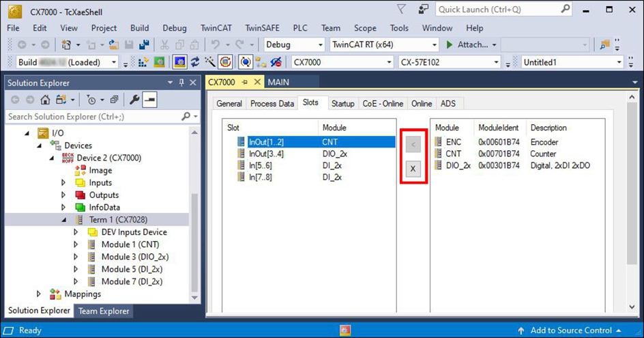The image size is (644, 338).
Task: Switch to the Startup tab
Action: click(343, 104)
